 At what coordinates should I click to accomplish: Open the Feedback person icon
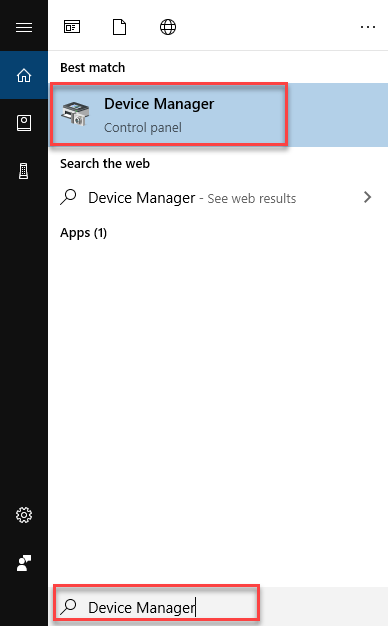pos(24,563)
